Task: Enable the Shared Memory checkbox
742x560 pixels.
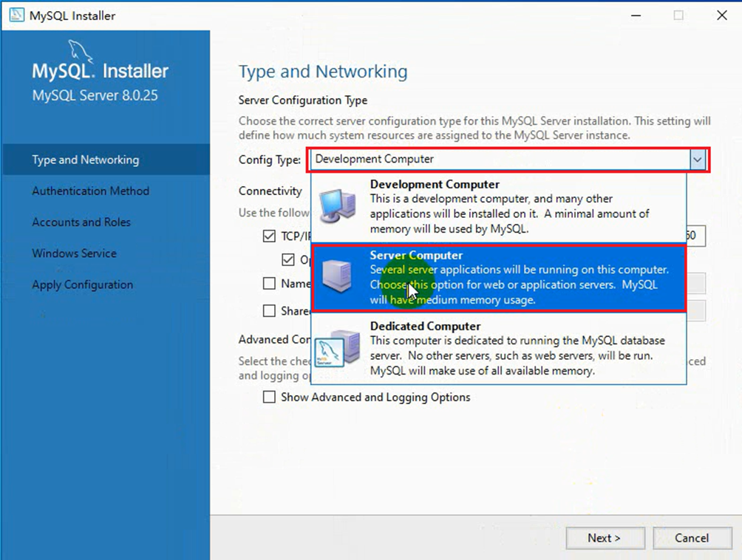Action: pyautogui.click(x=269, y=310)
